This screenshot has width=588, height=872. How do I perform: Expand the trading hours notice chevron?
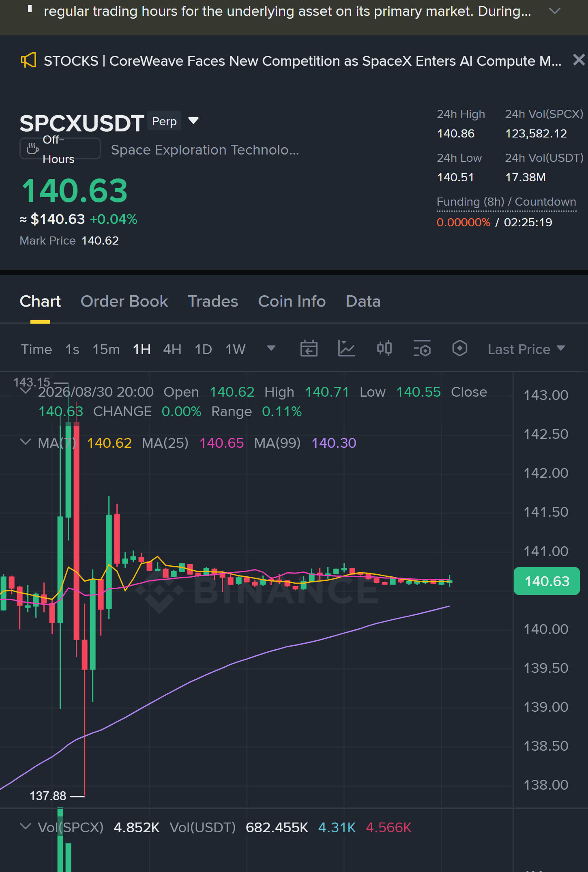tap(554, 11)
